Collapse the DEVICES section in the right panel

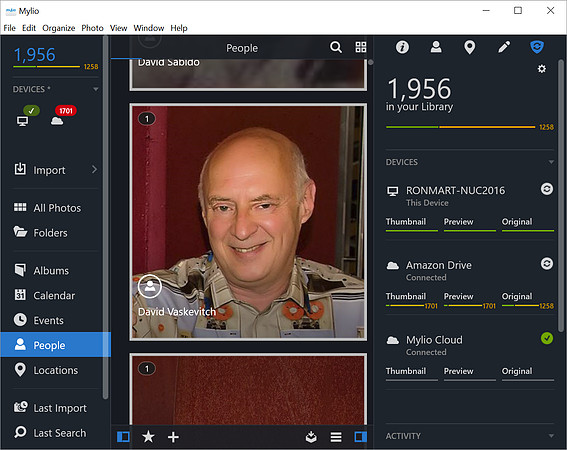[551, 162]
